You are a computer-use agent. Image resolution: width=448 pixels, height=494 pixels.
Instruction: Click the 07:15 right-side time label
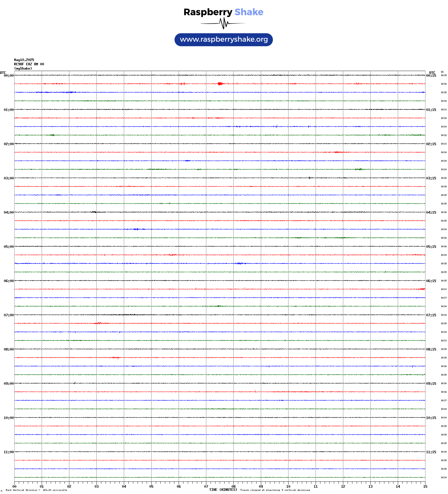pos(431,315)
